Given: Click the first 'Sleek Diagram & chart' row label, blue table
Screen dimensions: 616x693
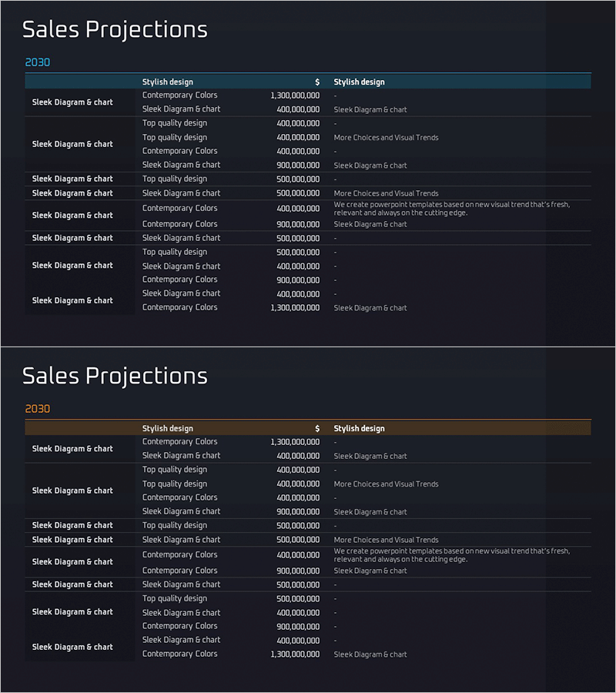Looking at the screenshot, I should (x=72, y=102).
